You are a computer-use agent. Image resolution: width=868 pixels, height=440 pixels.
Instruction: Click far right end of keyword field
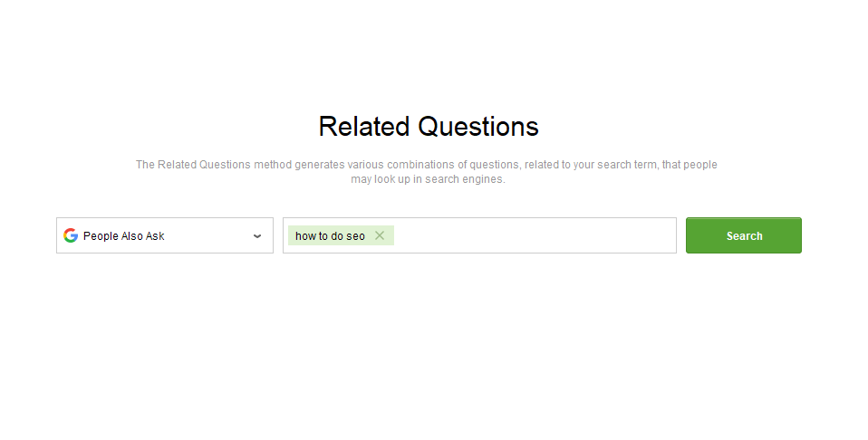click(x=666, y=235)
